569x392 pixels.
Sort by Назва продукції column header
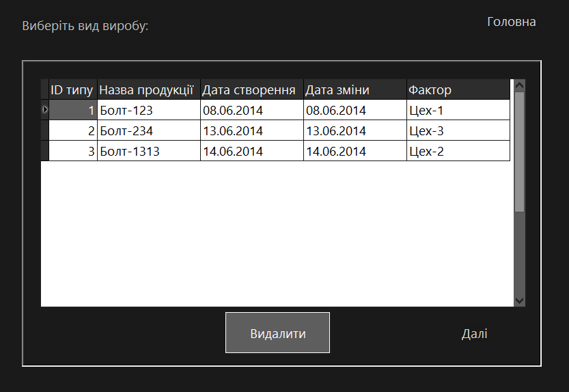click(x=148, y=89)
